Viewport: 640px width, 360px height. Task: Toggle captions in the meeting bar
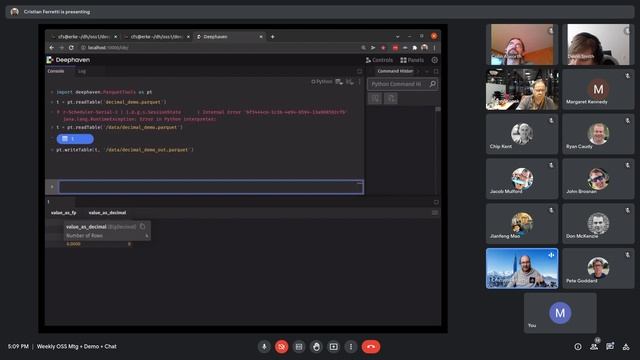299,347
